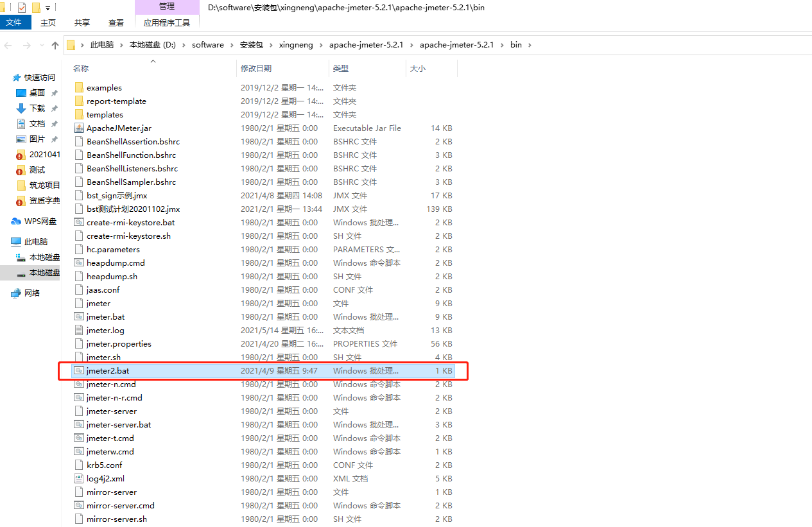Go up one folder level arrow
The height and width of the screenshot is (527, 812).
tap(55, 45)
